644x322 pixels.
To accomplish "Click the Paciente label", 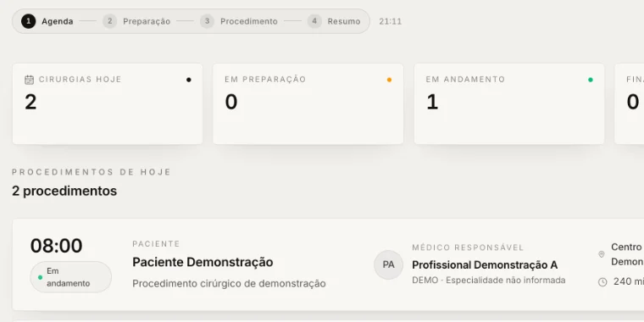I will pyautogui.click(x=156, y=244).
